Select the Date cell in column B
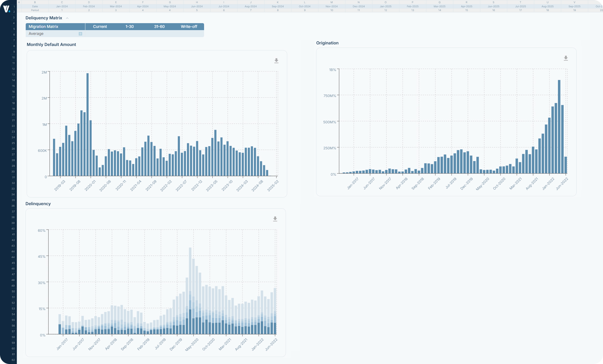The image size is (603, 364). [35, 6]
